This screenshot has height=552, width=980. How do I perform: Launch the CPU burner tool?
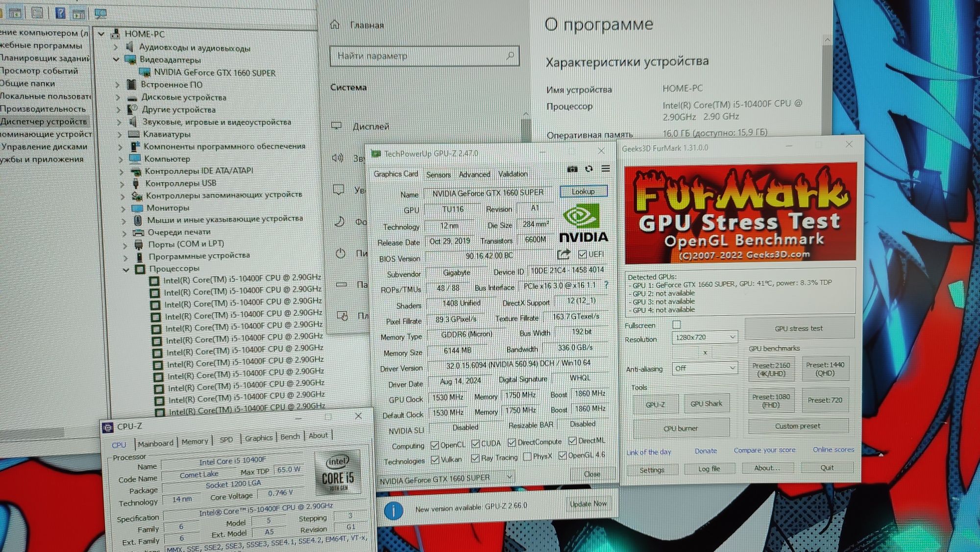[x=681, y=428]
